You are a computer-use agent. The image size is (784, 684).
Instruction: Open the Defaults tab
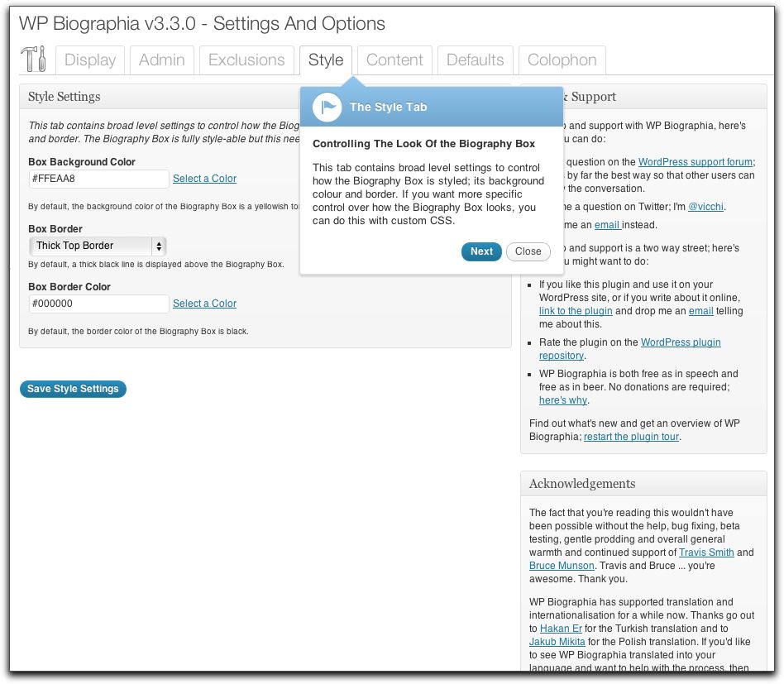(475, 60)
